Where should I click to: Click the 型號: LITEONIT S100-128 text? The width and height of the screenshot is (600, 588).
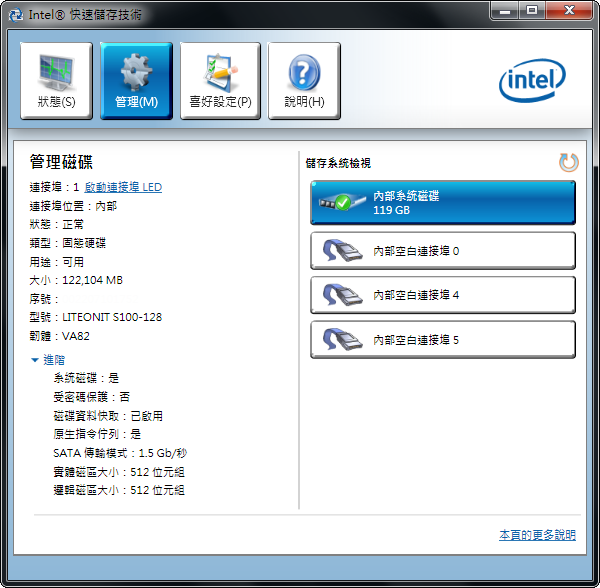(96, 317)
